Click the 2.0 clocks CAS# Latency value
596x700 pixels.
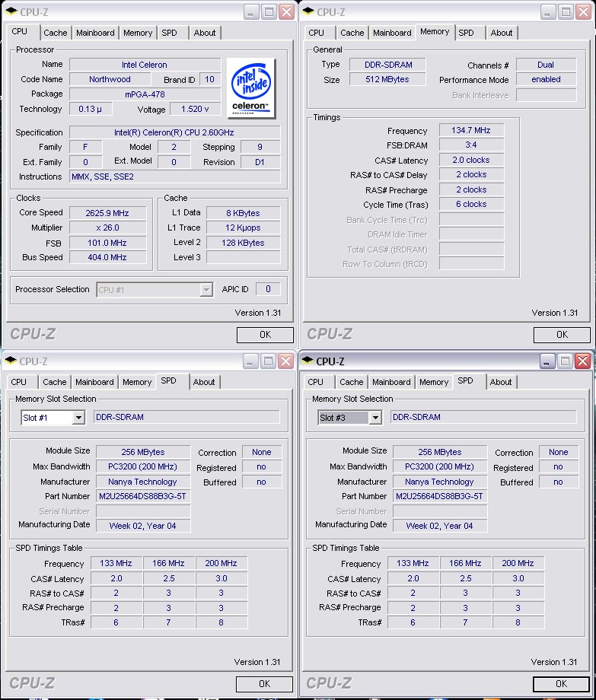pos(471,160)
